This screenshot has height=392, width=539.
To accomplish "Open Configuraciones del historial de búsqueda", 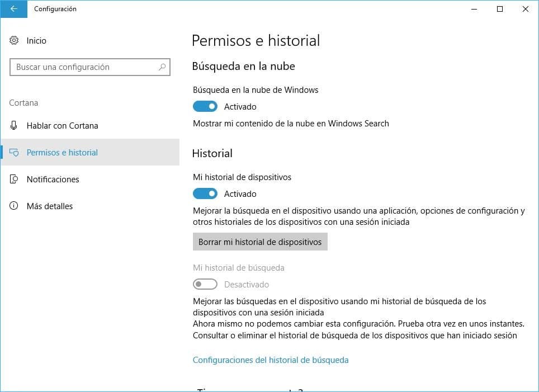I will pos(271,360).
